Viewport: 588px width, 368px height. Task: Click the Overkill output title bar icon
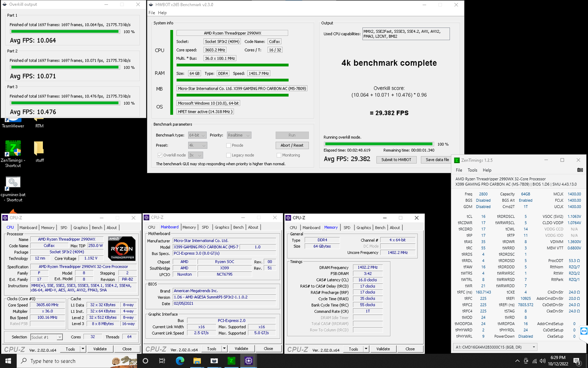pos(5,4)
